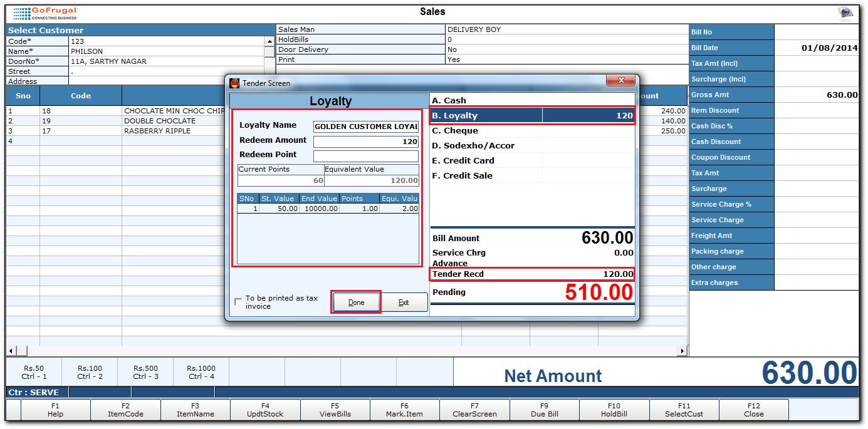Click the Exit button

click(x=404, y=302)
